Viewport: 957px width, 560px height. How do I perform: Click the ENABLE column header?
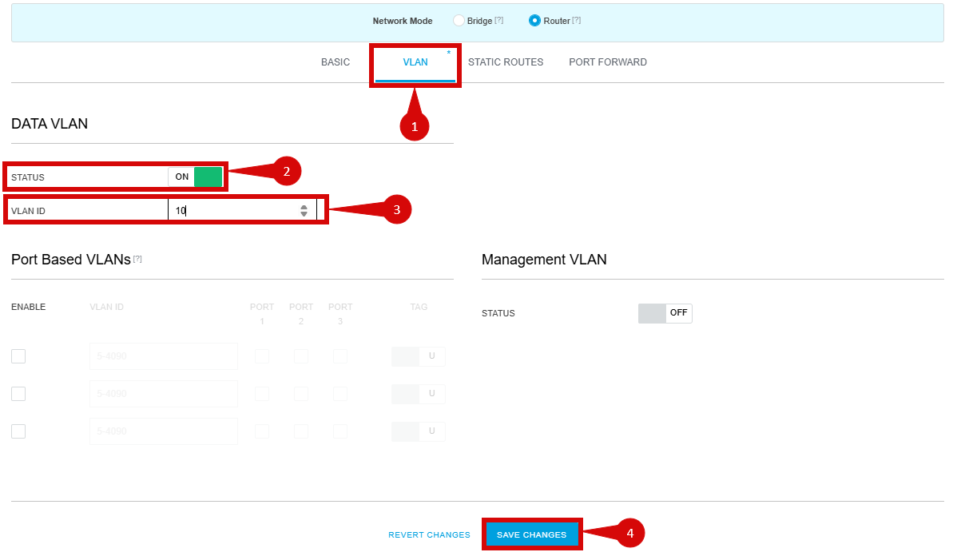coord(28,307)
